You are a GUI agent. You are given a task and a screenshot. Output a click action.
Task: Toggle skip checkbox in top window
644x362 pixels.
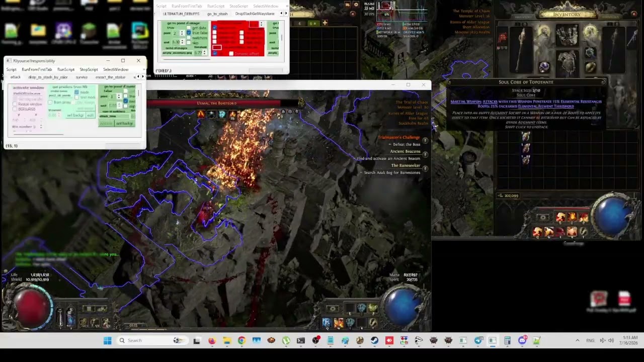pyautogui.click(x=189, y=43)
